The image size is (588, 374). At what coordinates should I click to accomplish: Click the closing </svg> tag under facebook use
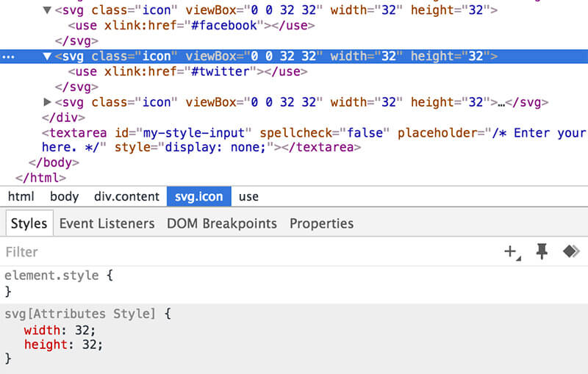pos(76,41)
